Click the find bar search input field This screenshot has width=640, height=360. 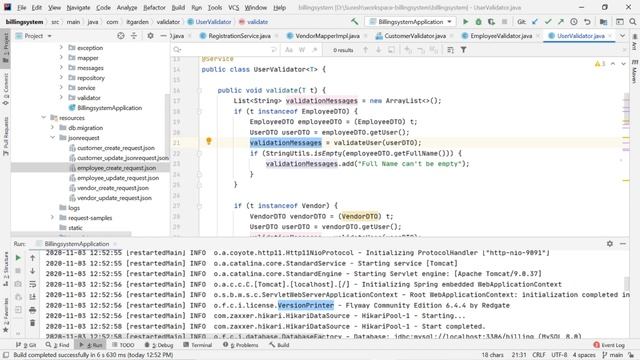click(226, 50)
